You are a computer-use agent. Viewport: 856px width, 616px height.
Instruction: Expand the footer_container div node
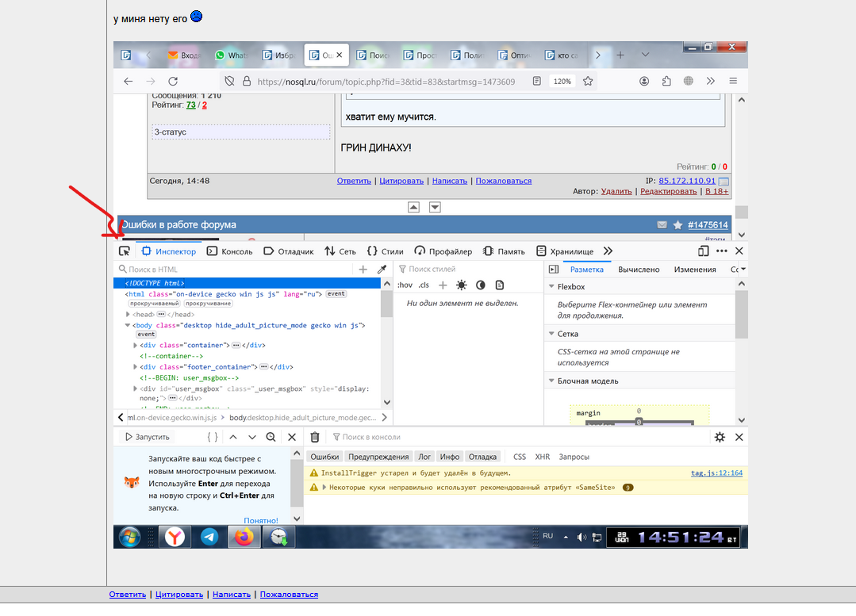(x=136, y=366)
